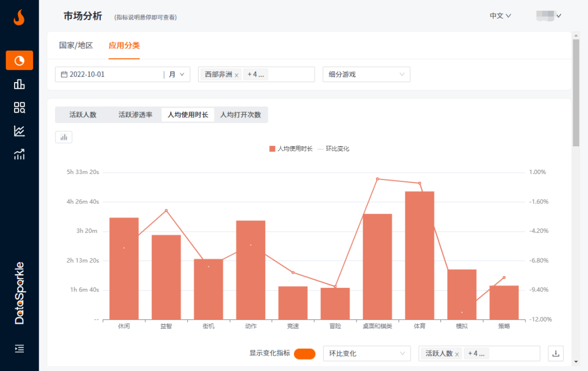This screenshot has height=371, width=588.
Task: Open the grid search sidebar icon
Action: coord(20,107)
